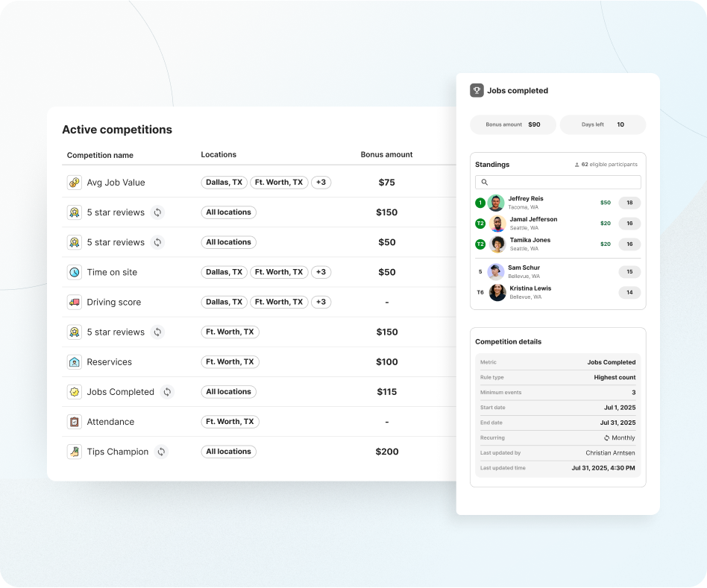Click the Locations column header

(x=219, y=154)
